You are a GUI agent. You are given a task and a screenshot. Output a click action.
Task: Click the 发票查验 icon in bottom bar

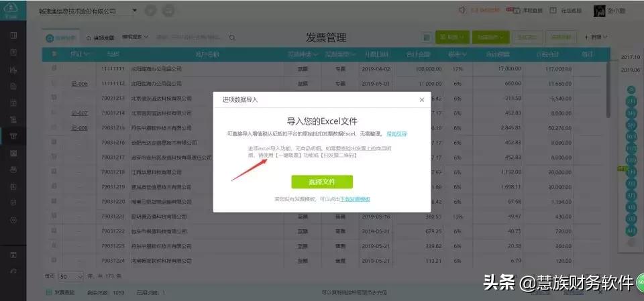pyautogui.click(x=49, y=292)
